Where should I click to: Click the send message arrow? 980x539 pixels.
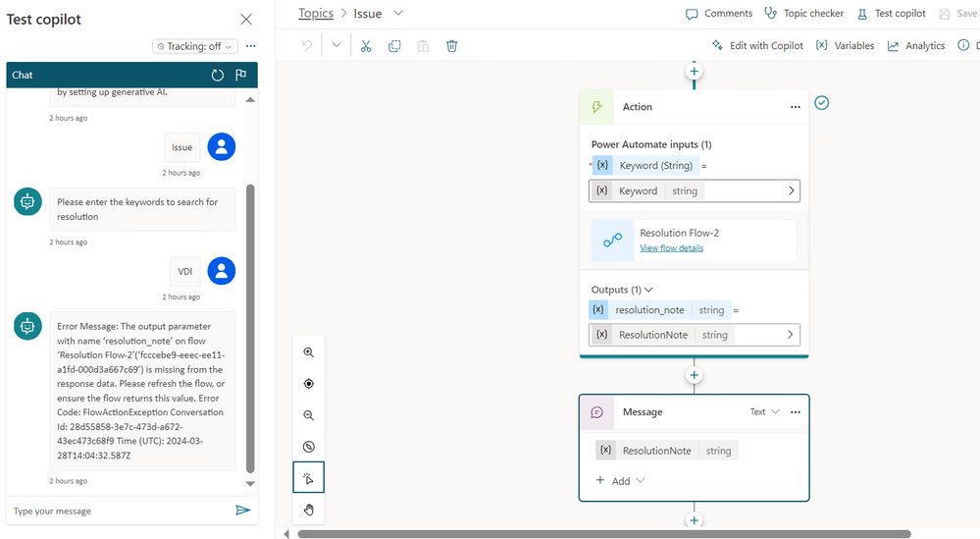coord(242,511)
